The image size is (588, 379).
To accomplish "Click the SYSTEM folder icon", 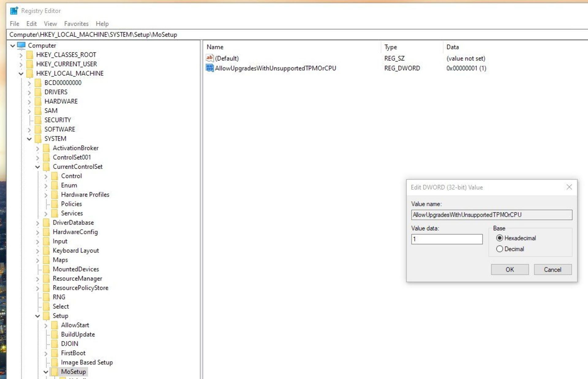I will 38,139.
